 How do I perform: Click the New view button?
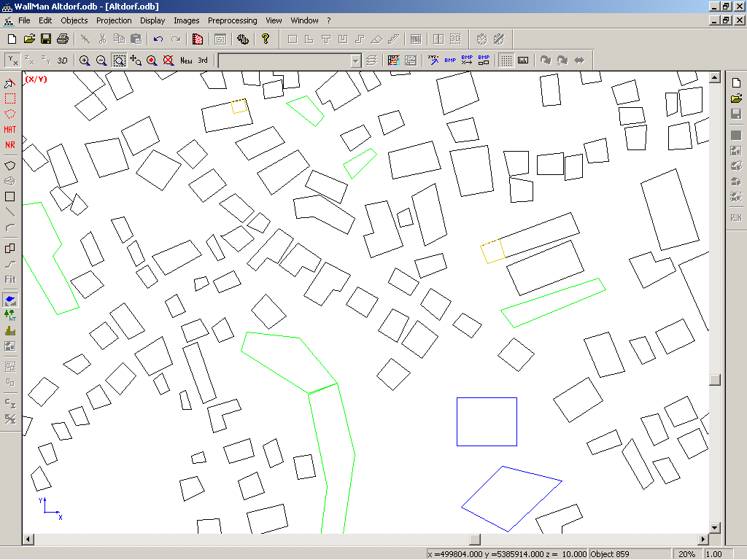tap(186, 61)
